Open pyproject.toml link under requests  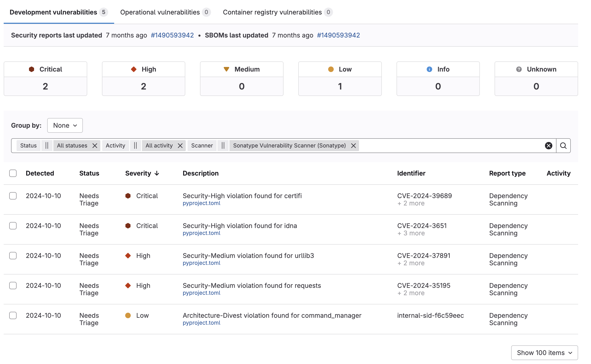click(202, 293)
